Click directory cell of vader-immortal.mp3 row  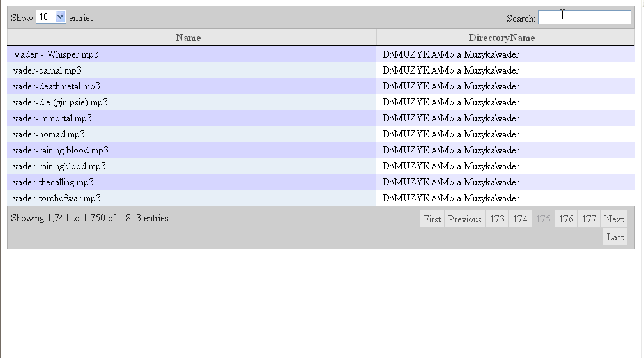pyautogui.click(x=505, y=118)
